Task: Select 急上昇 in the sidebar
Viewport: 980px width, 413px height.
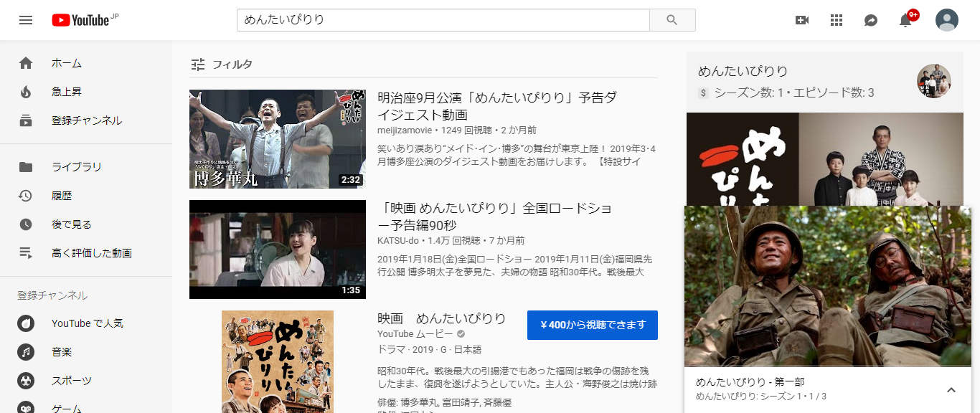Action: tap(67, 92)
